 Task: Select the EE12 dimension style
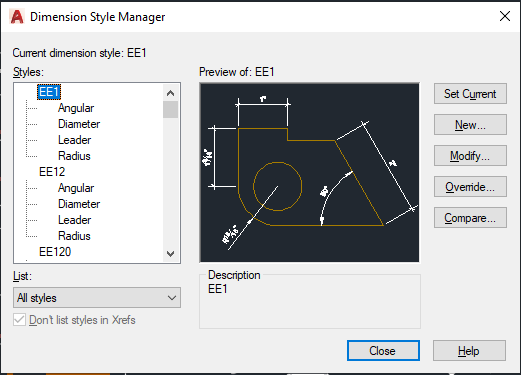(52, 172)
